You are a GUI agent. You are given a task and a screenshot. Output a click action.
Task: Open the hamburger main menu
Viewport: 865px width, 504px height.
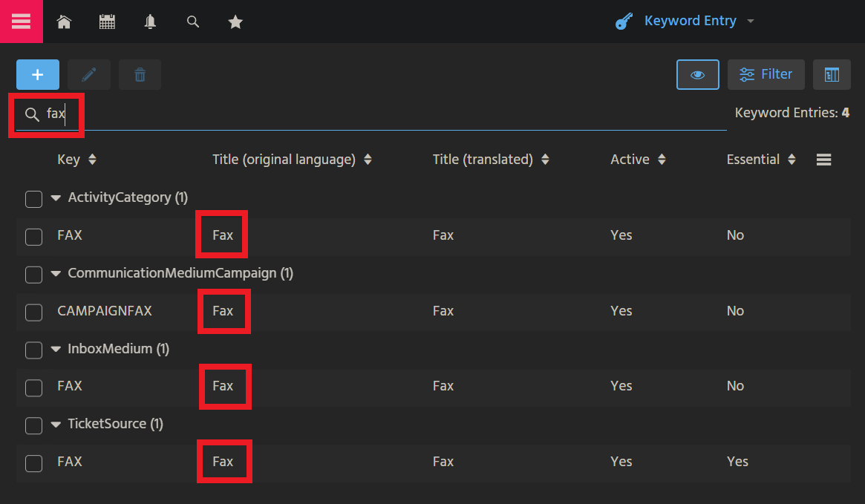[x=21, y=21]
